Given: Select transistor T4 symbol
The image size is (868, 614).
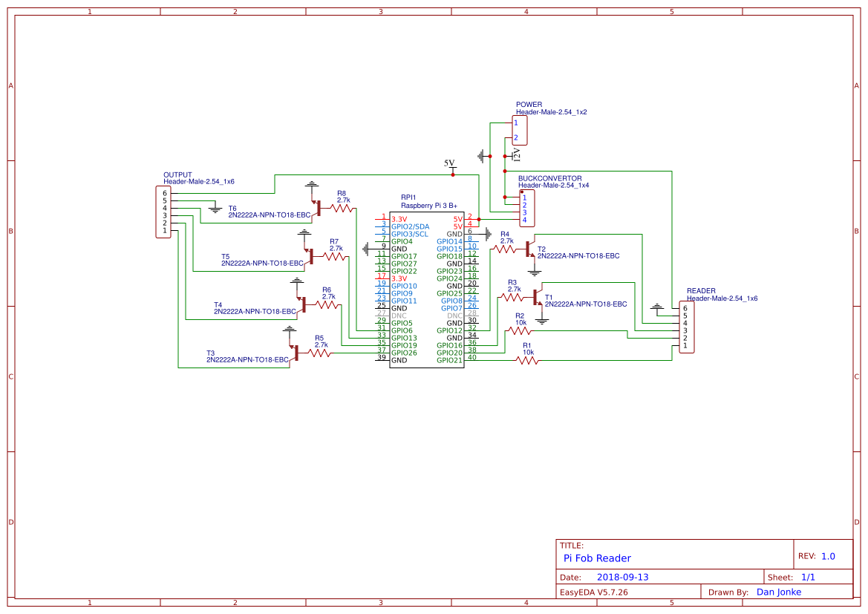Looking at the screenshot, I should [304, 306].
